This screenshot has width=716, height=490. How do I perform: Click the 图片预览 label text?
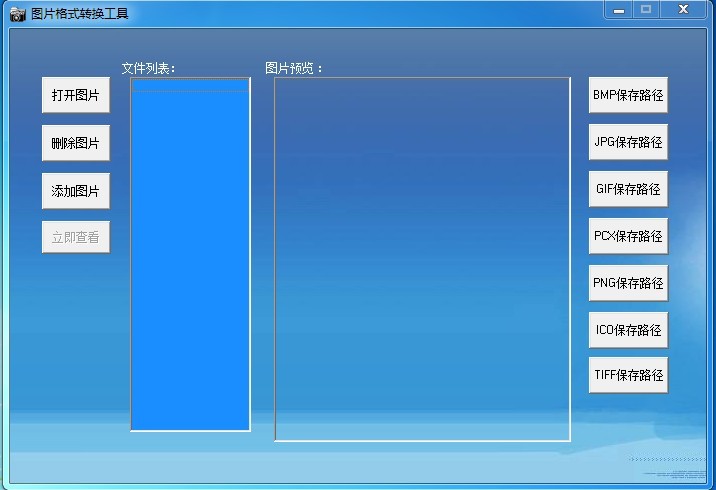point(293,68)
